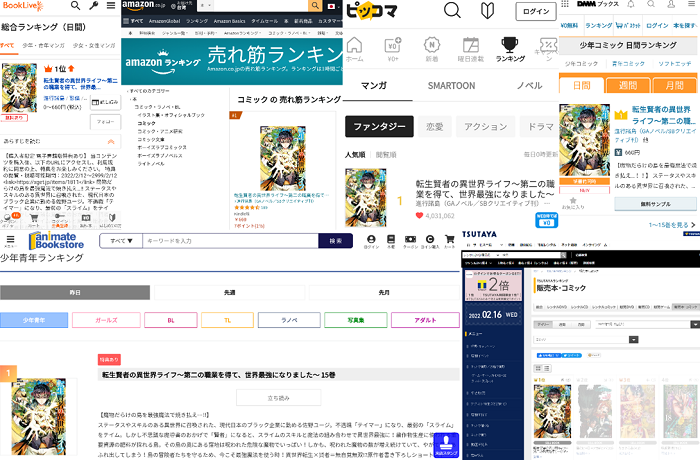Click the animate blue stamp floating icon
The height and width of the screenshot is (460, 700).
[x=446, y=445]
